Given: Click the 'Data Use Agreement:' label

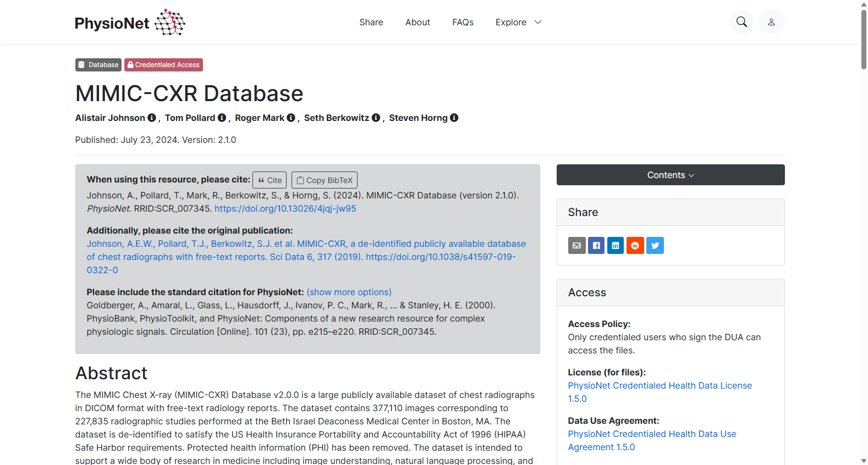Looking at the screenshot, I should [613, 420].
